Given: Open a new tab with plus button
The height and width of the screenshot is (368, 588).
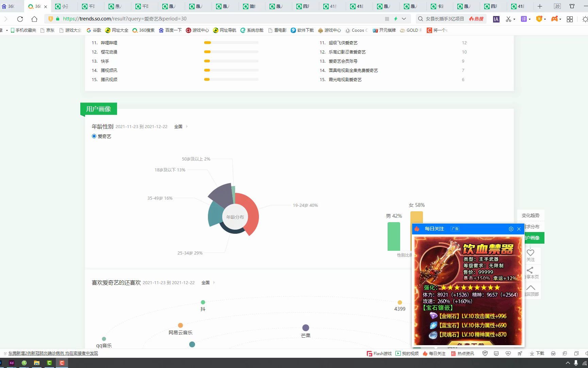Looking at the screenshot, I should coord(540,6).
